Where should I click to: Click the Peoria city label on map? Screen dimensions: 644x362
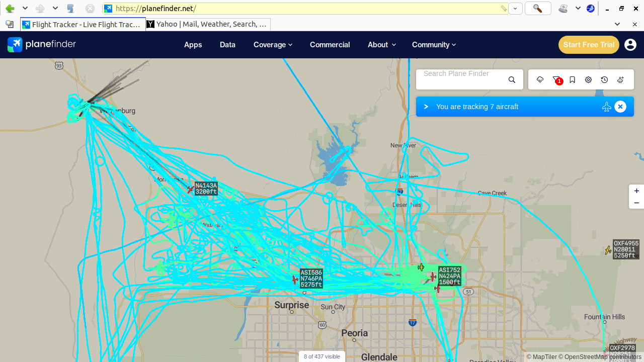(x=355, y=333)
